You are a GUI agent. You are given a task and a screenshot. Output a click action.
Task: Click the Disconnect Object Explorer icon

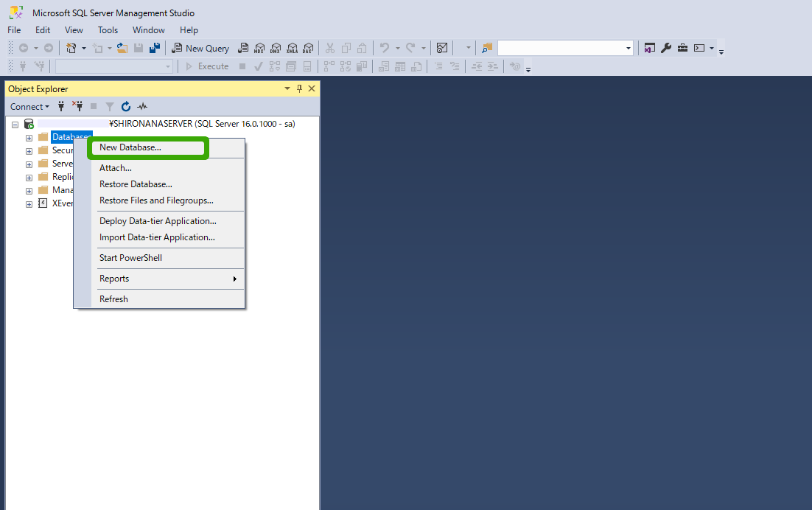[x=77, y=106]
